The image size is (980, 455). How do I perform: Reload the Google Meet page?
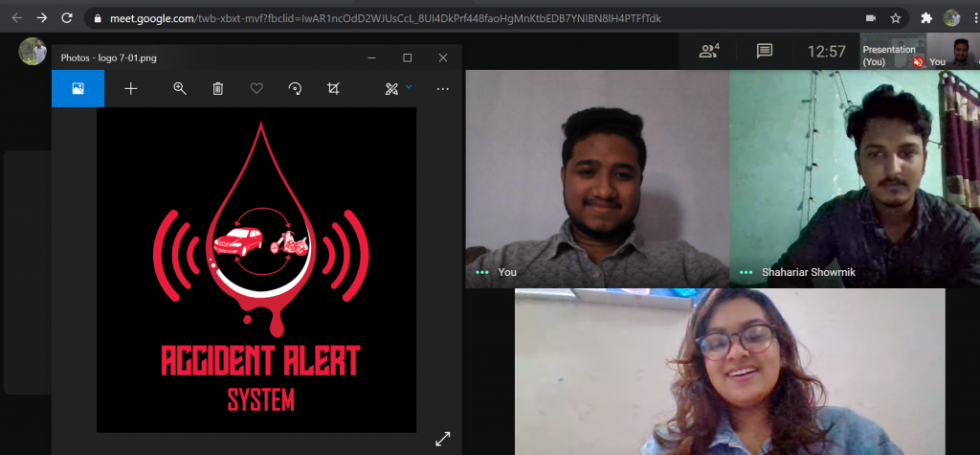point(66,18)
